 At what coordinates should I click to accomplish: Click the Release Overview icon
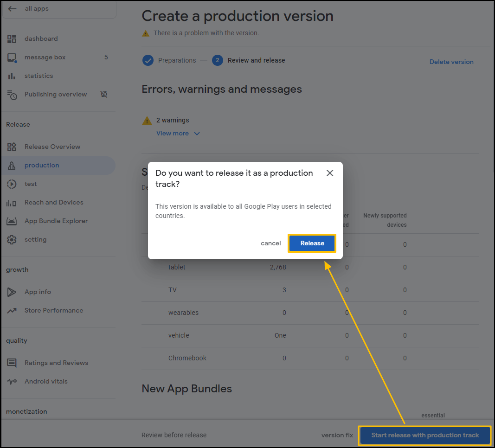pyautogui.click(x=12, y=147)
